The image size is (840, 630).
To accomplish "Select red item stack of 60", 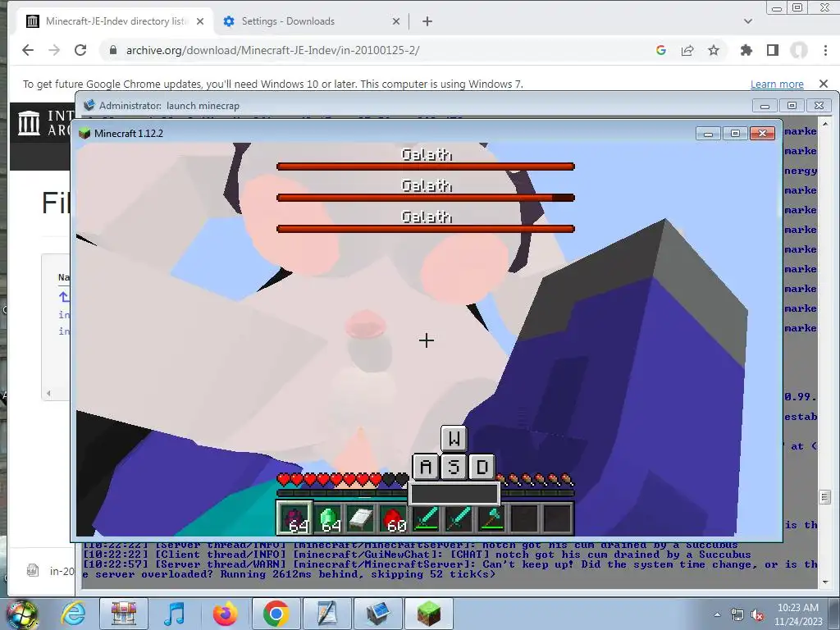I will pyautogui.click(x=393, y=518).
